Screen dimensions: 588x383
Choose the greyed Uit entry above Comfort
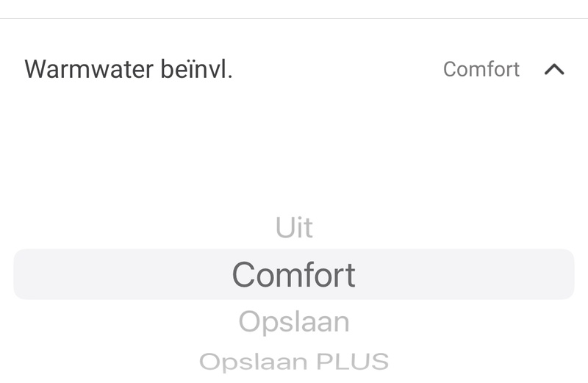(294, 228)
